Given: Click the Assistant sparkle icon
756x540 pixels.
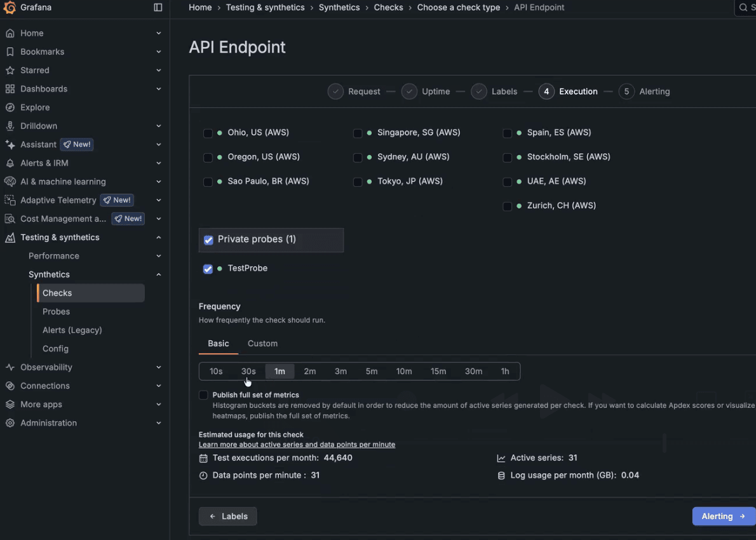Looking at the screenshot, I should 10,144.
